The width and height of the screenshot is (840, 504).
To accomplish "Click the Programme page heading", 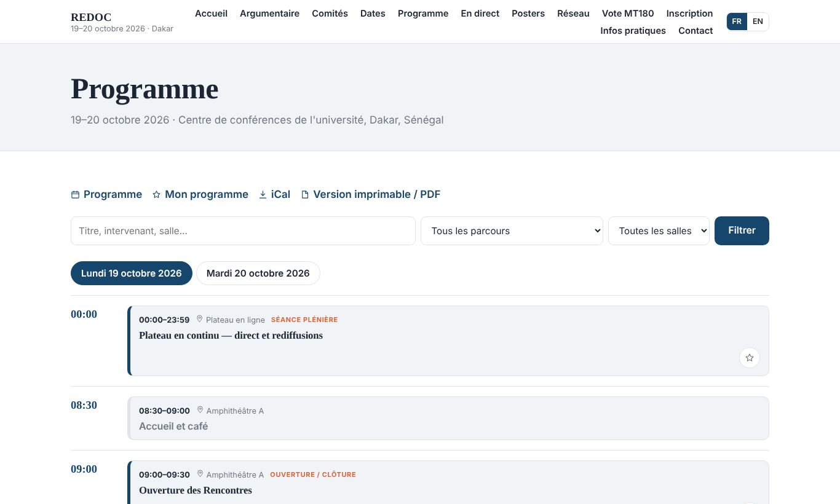I will pos(145,89).
